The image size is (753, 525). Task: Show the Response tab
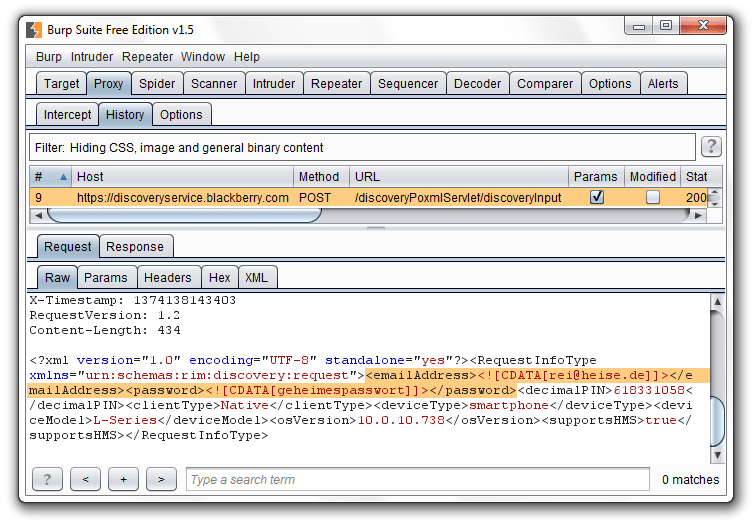pos(135,246)
